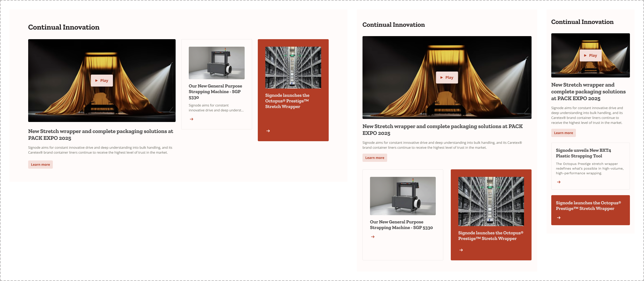Image resolution: width=644 pixels, height=281 pixels.
Task: Open strapping machine image in desktop card
Action: (x=216, y=63)
